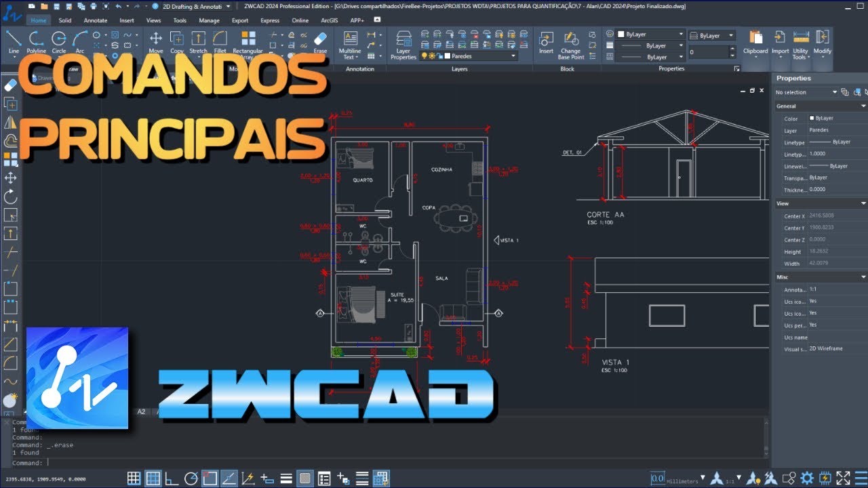The width and height of the screenshot is (868, 488).
Task: Click the Rectangular Array tool
Action: tap(248, 45)
